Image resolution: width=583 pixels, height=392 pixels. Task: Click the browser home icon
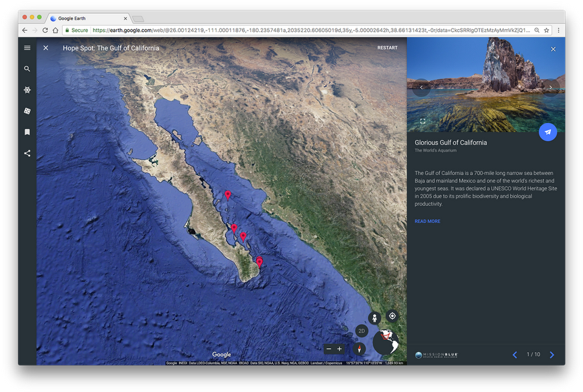(55, 30)
